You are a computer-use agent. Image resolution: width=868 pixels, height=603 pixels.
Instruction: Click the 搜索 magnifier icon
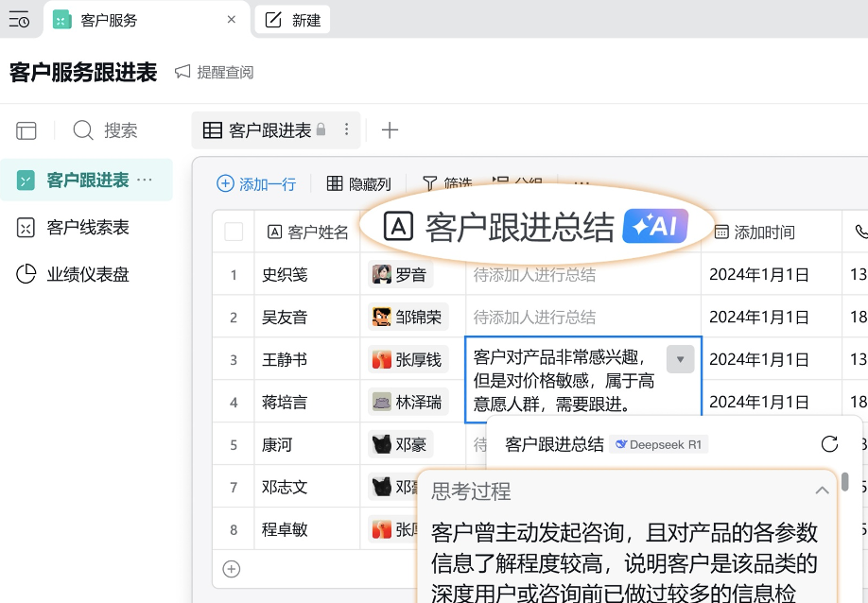(x=83, y=130)
